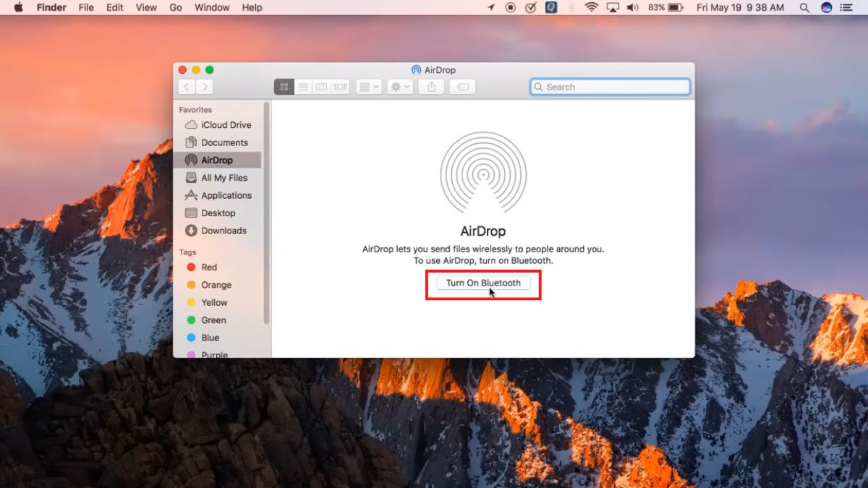Open the battery status menu
Viewport: 868px width, 488px height.
(665, 7)
